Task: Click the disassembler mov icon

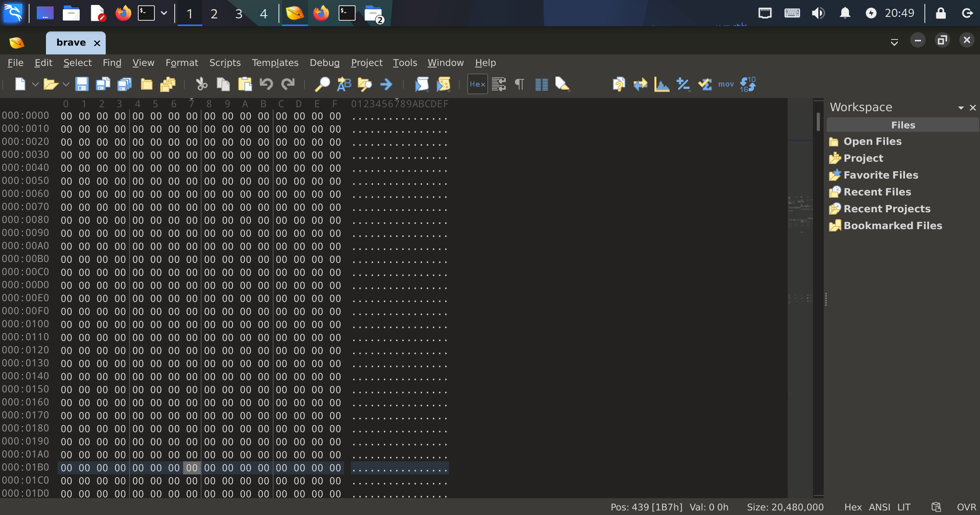Action: point(726,84)
